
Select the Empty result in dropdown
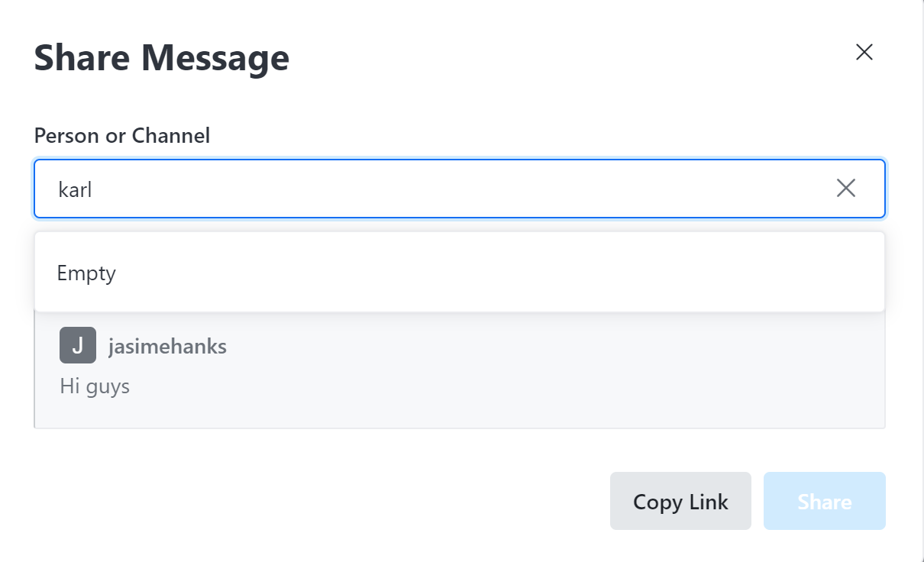(x=86, y=273)
